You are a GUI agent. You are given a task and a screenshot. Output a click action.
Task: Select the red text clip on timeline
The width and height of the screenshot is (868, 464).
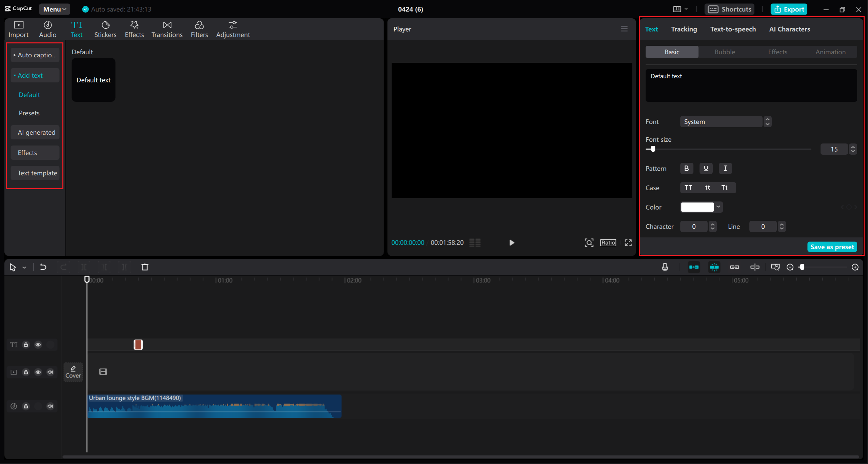pyautogui.click(x=138, y=345)
